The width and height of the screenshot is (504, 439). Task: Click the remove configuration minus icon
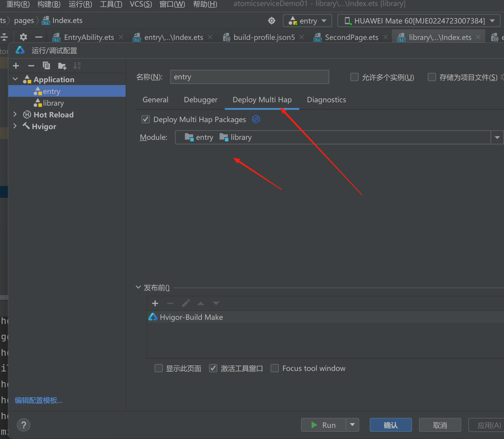click(31, 66)
